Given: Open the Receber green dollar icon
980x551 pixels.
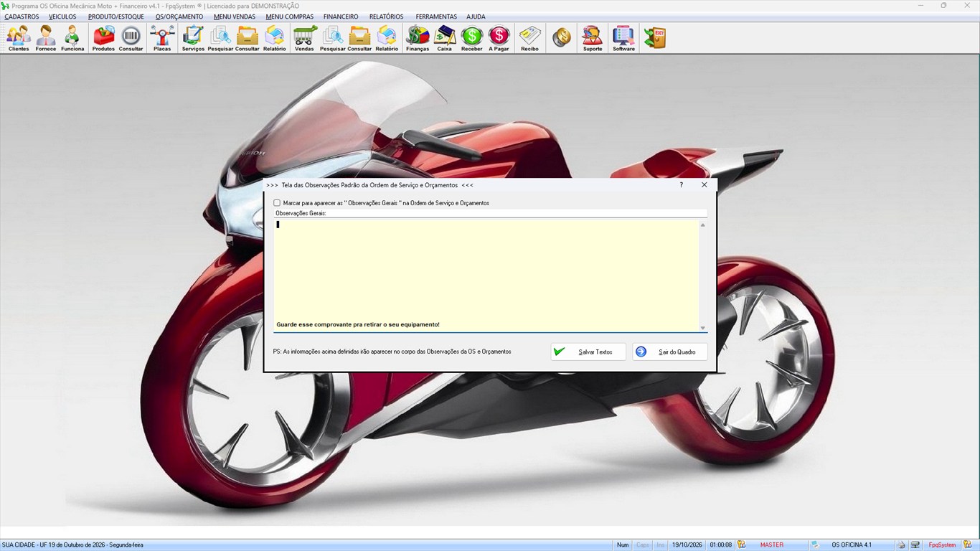Looking at the screenshot, I should [472, 38].
